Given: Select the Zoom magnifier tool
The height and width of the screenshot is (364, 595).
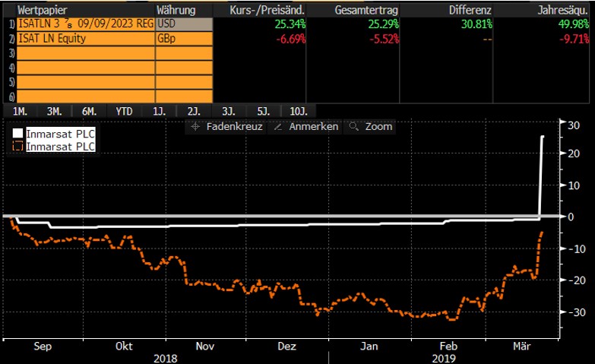Looking at the screenshot, I should [x=372, y=127].
